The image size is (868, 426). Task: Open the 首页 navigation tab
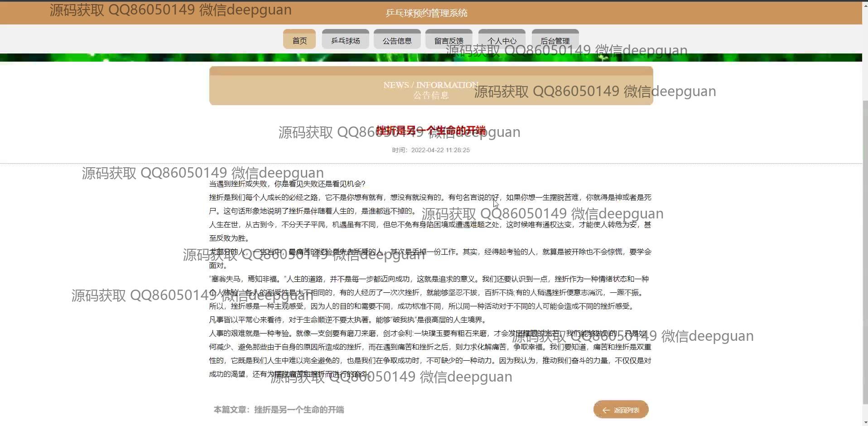click(299, 40)
